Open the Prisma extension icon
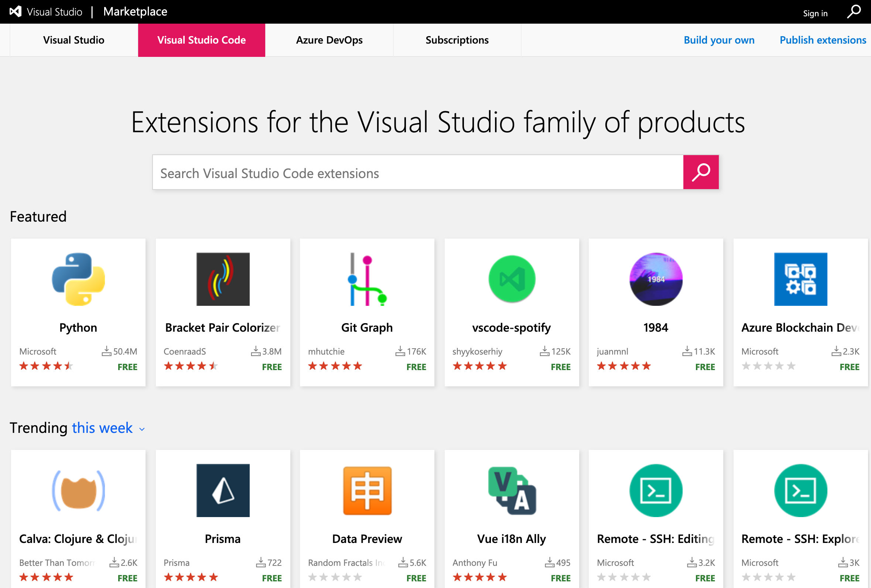The width and height of the screenshot is (871, 588). pos(223,490)
